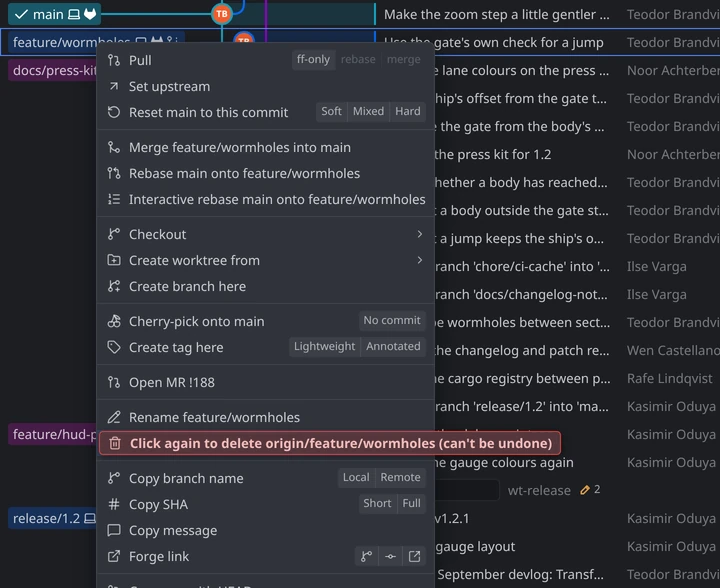Select the release/1.2 branch label
The height and width of the screenshot is (588, 720).
pyautogui.click(x=52, y=518)
